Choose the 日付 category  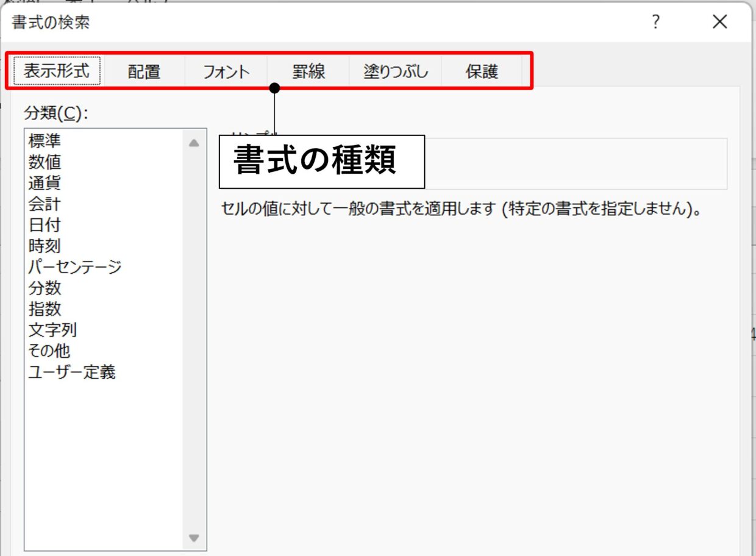click(45, 225)
